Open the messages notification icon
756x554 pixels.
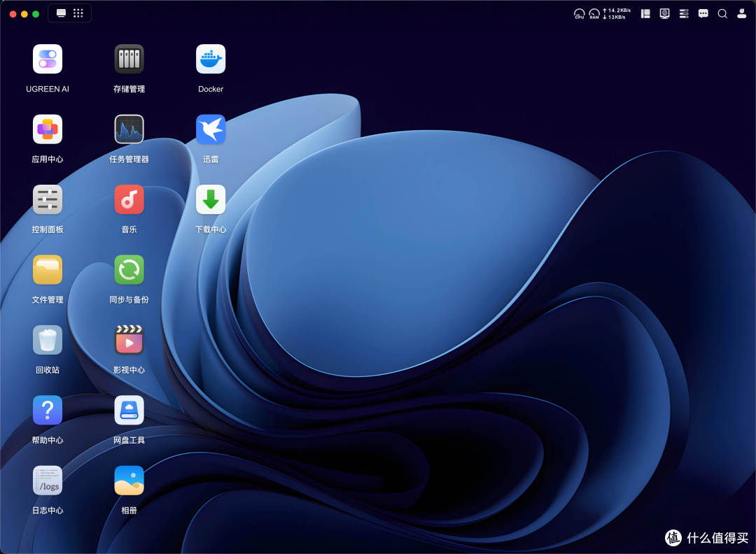tap(703, 13)
